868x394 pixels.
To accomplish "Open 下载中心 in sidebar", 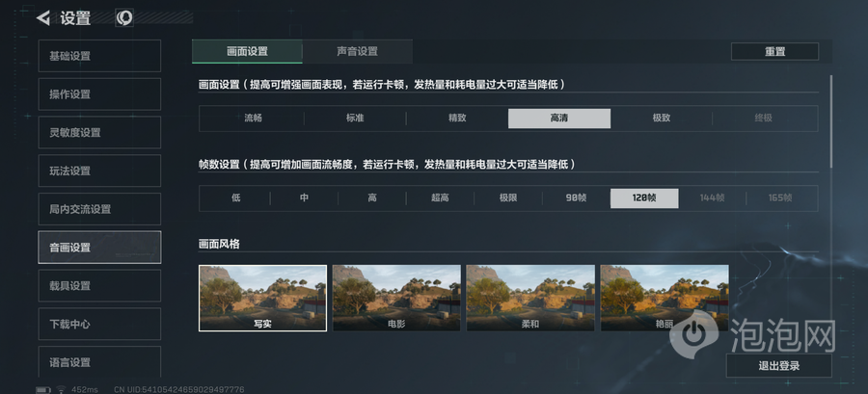I will click(x=99, y=324).
